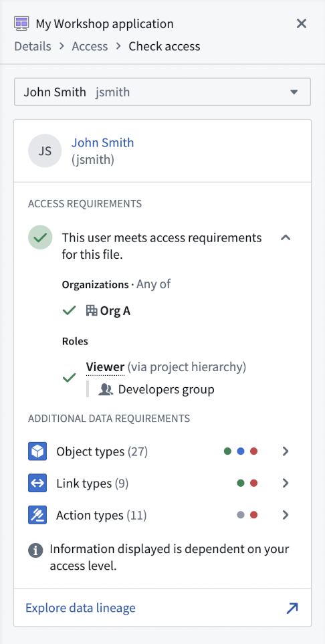
Task: Click the My Workshop application title
Action: (105, 24)
